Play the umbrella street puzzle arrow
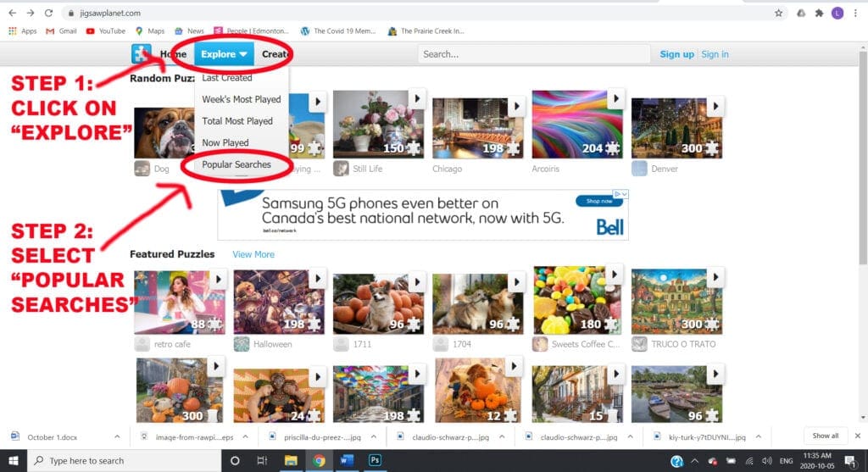868x472 pixels. [x=417, y=374]
